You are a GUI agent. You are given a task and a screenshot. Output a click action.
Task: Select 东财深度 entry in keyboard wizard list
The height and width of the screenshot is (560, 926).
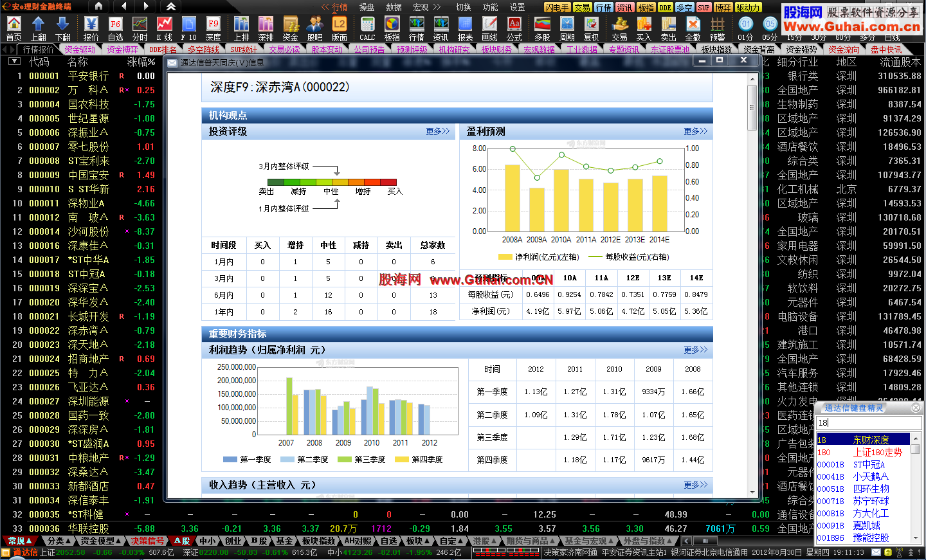click(863, 440)
